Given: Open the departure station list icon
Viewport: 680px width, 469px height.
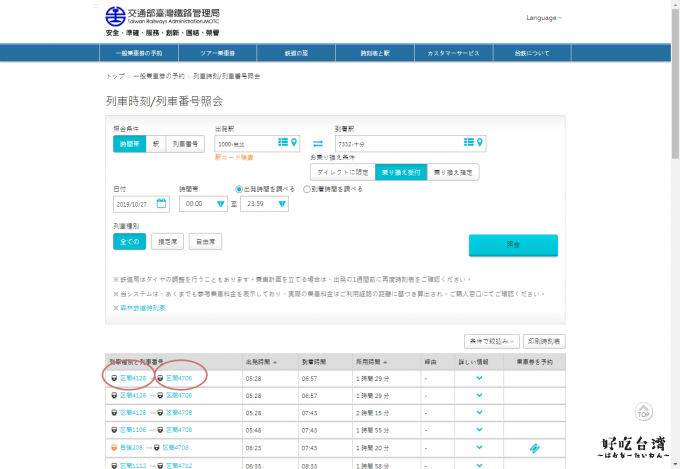Looking at the screenshot, I should click(x=283, y=143).
